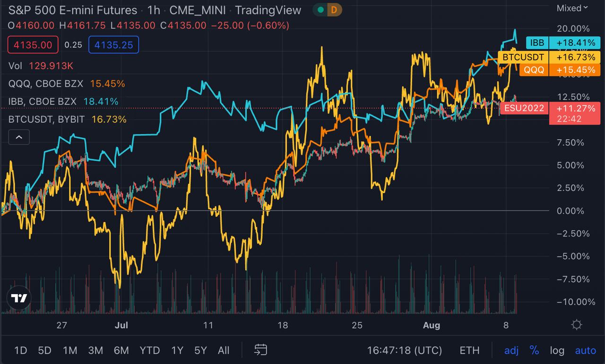Screen dimensions: 605x364
Task: Click the 20.00% level on price axis
Action: click(573, 29)
